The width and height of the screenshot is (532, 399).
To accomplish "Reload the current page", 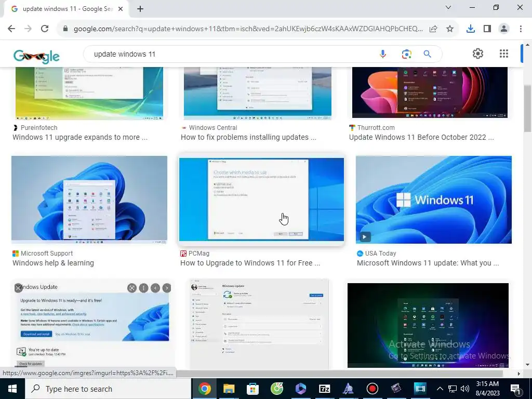I will point(45,29).
